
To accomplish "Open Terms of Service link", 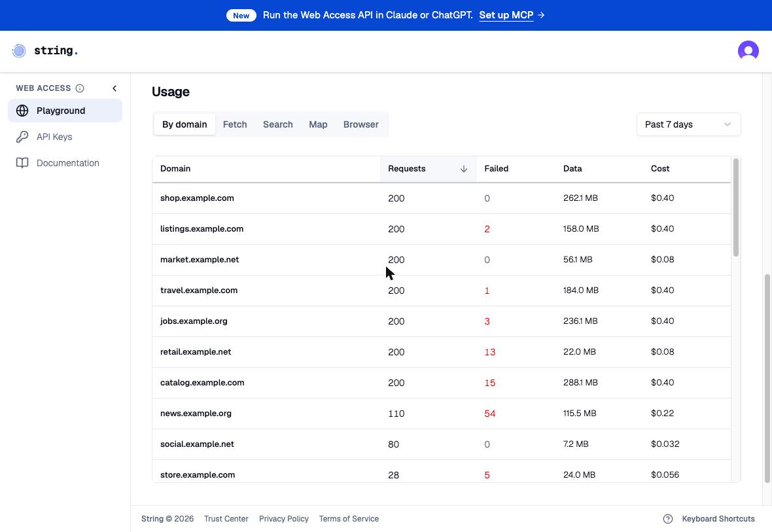I will 349,519.
